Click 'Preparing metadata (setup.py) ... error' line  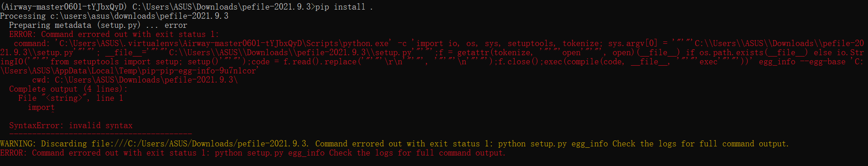click(98, 25)
